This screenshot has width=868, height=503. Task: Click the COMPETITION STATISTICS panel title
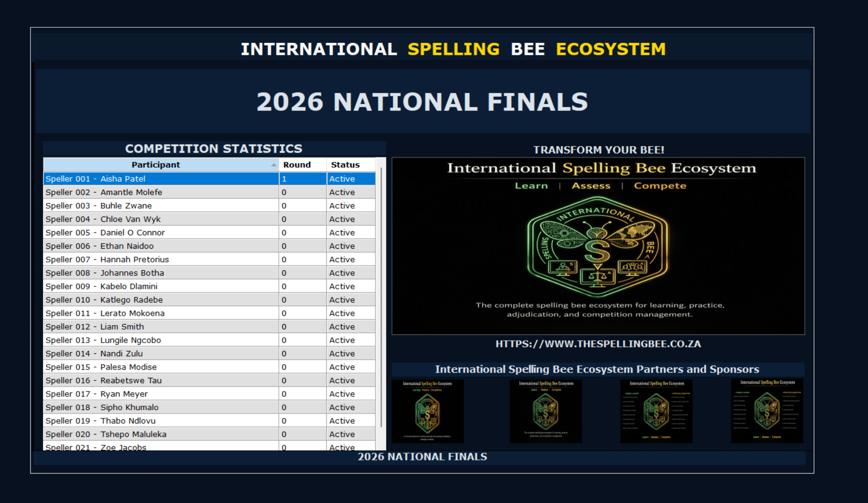click(x=214, y=149)
